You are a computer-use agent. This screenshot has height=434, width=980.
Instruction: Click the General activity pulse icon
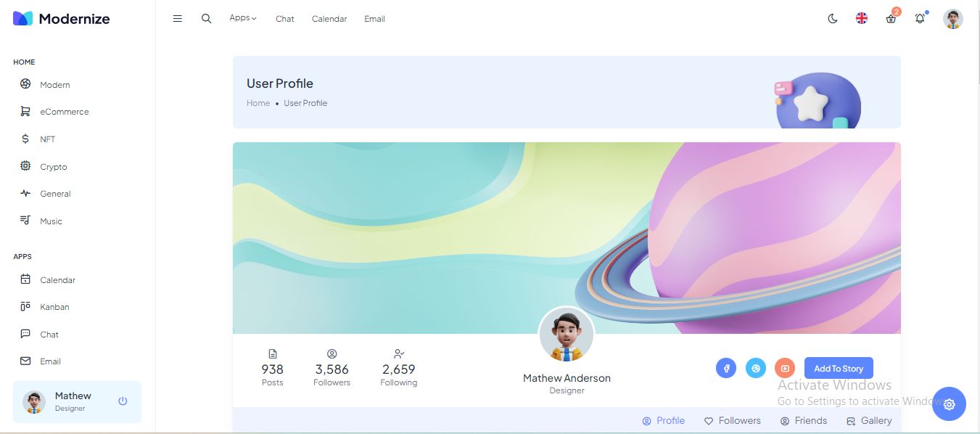(25, 193)
